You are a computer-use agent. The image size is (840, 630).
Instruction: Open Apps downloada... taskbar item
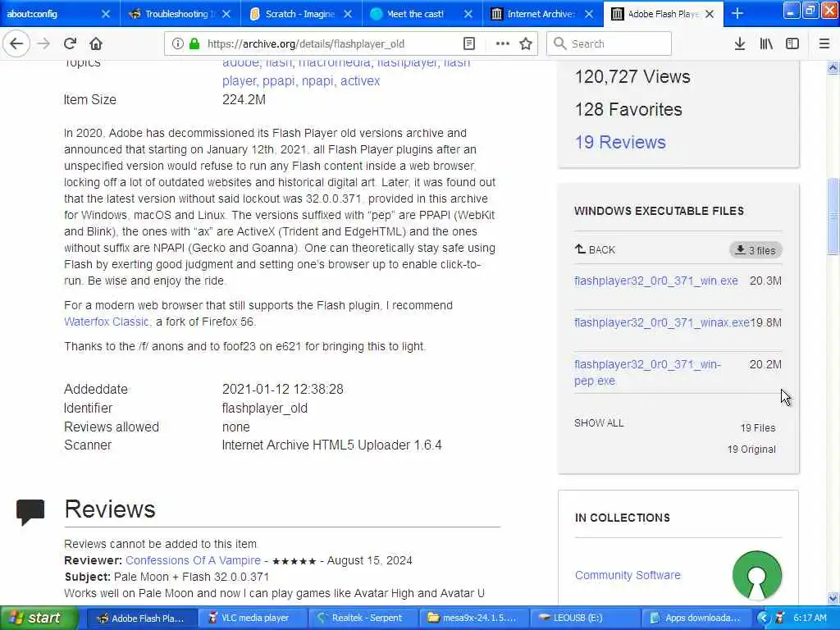click(x=695, y=618)
